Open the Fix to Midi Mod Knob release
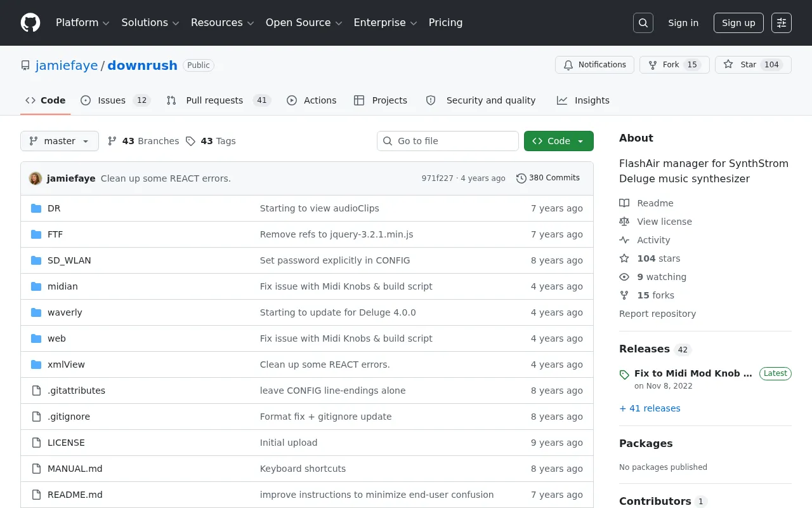The image size is (812, 508). tap(693, 373)
